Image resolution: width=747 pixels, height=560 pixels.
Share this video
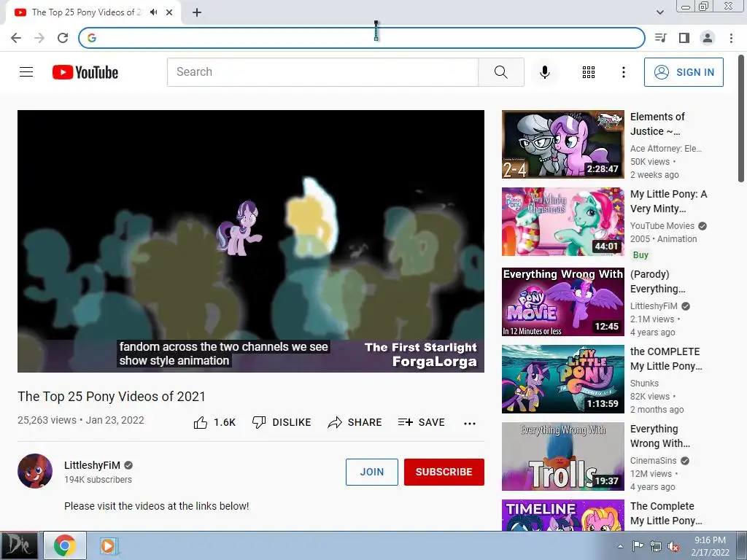[355, 422]
